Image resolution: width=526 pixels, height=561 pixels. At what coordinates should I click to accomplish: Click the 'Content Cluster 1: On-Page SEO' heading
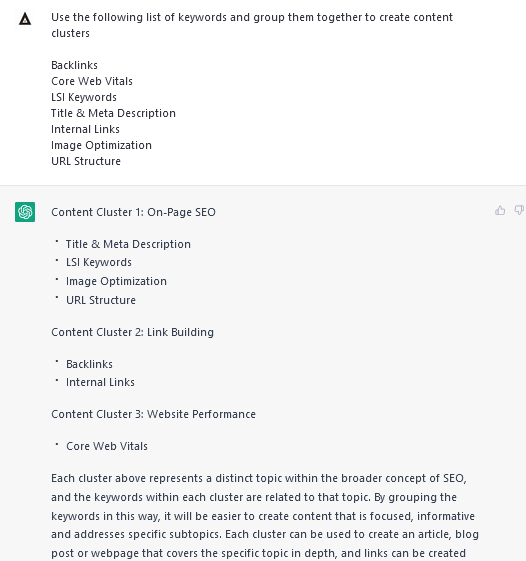click(x=133, y=212)
